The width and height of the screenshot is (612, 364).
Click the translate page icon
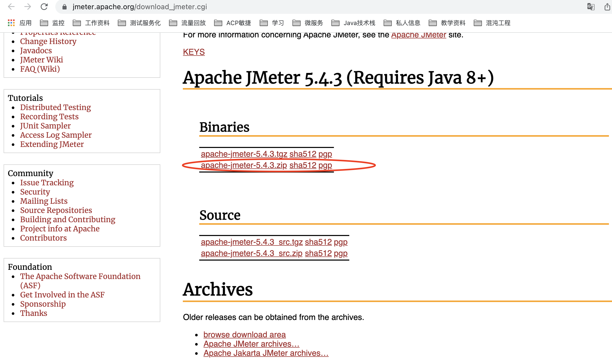590,7
